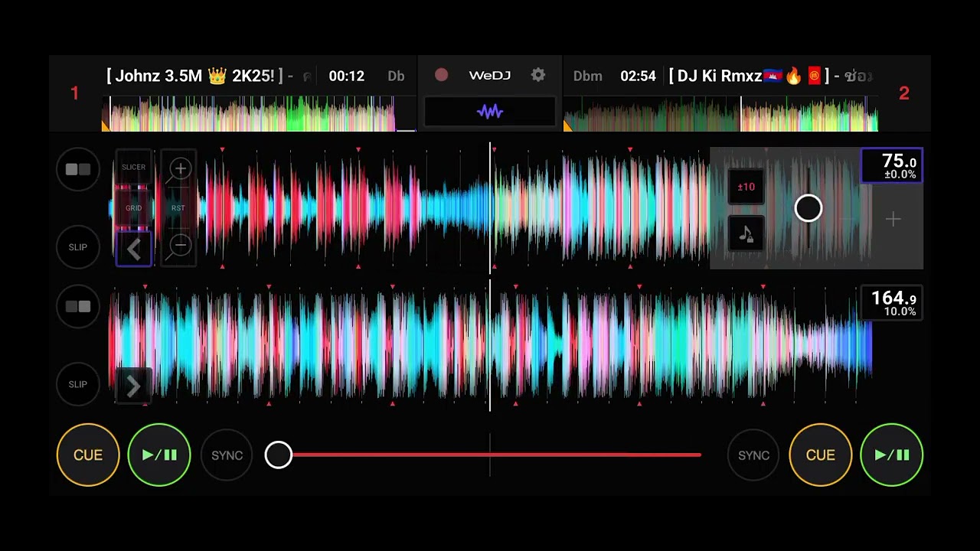Tap deck 1 key Db label
This screenshot has width=980, height=551.
396,76
